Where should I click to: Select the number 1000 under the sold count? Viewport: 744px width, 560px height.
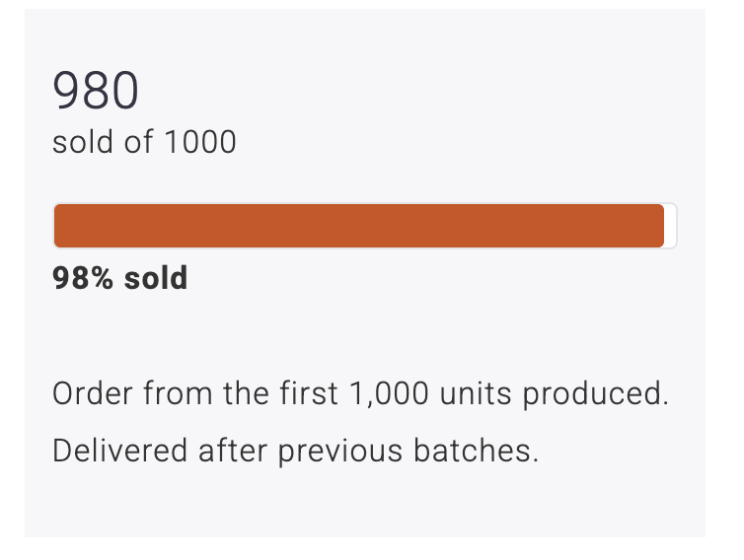pos(199,142)
